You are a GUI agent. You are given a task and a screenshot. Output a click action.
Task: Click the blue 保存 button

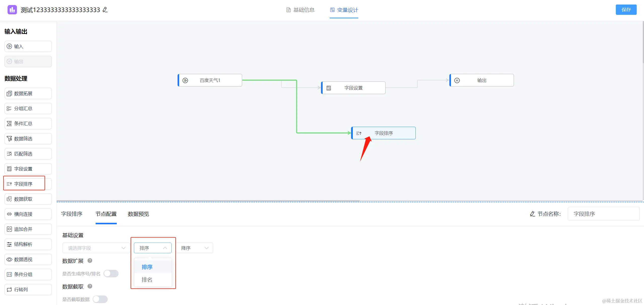pyautogui.click(x=626, y=10)
